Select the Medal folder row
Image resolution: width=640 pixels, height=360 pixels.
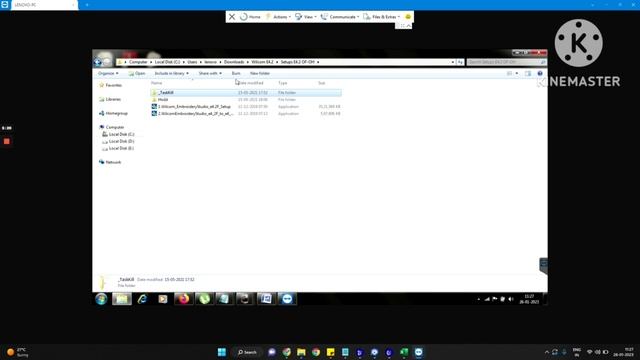click(246, 100)
